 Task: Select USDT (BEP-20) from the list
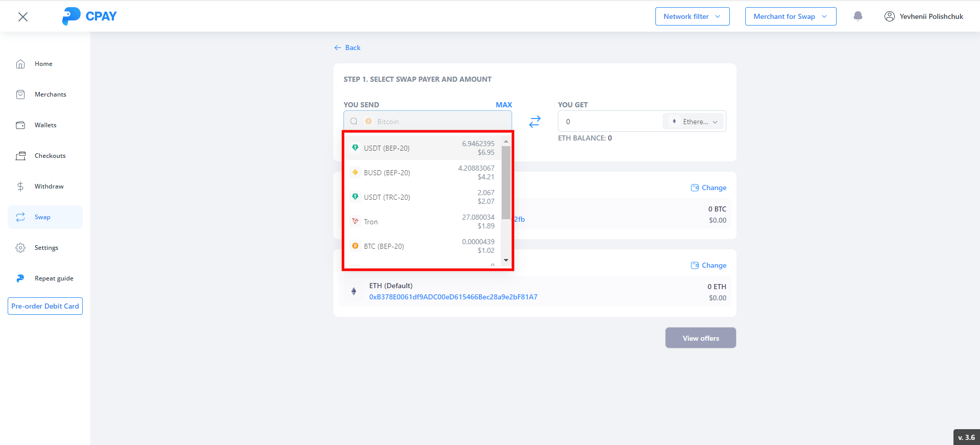coord(386,148)
